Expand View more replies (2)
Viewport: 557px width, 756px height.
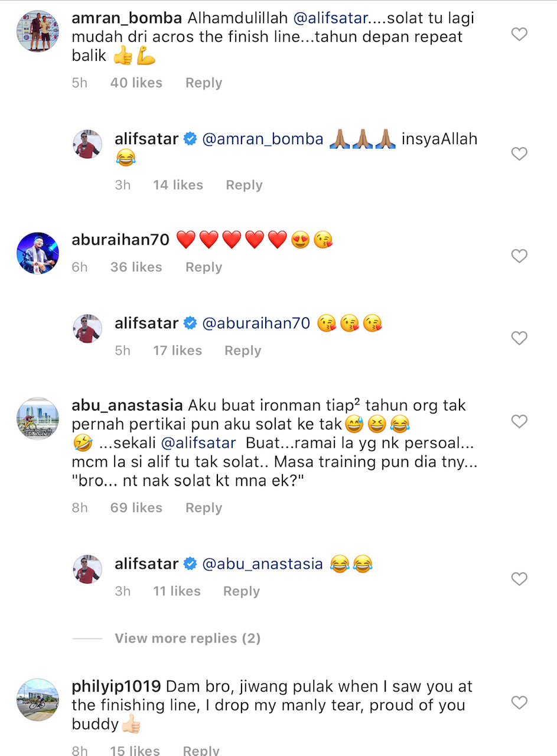point(187,638)
